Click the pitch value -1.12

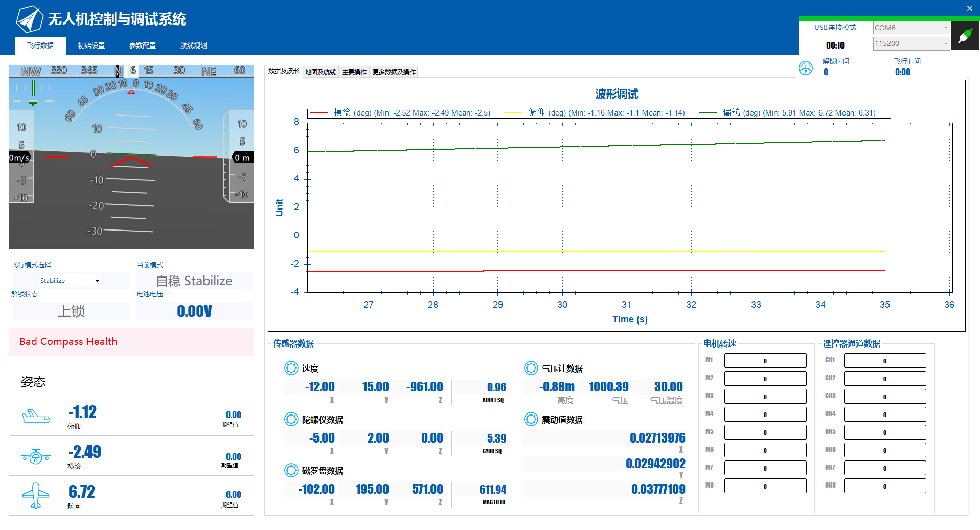82,412
